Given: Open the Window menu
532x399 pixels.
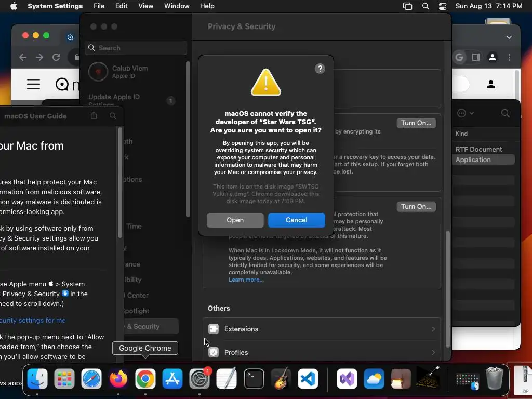Looking at the screenshot, I should pyautogui.click(x=177, y=6).
